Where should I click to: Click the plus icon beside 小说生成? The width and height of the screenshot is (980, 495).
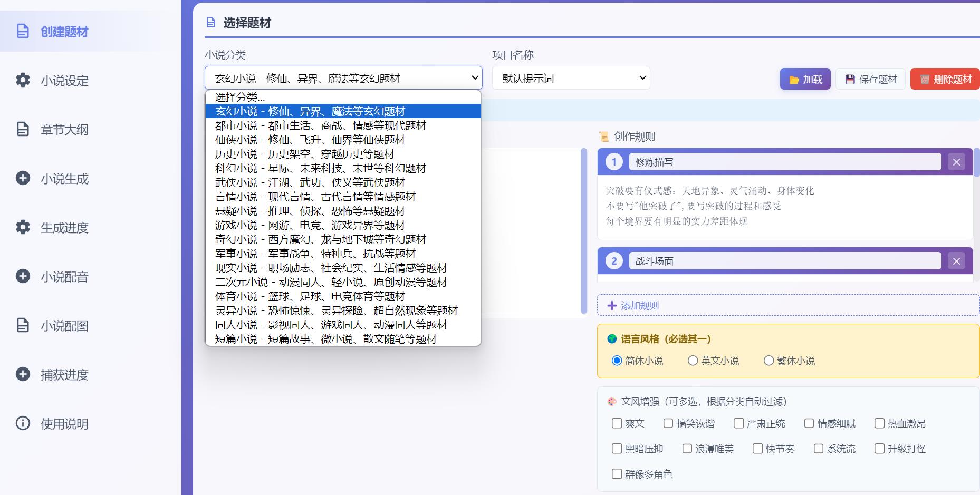pyautogui.click(x=23, y=178)
